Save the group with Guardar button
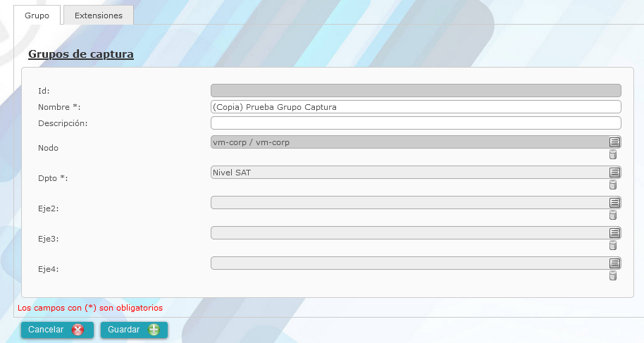The width and height of the screenshot is (644, 343). pos(134,330)
